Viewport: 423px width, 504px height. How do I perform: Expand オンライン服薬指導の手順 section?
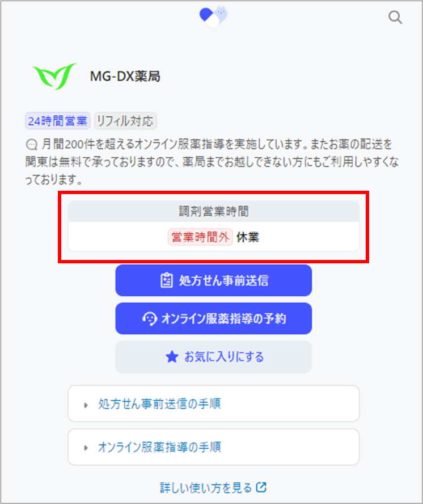[214, 447]
